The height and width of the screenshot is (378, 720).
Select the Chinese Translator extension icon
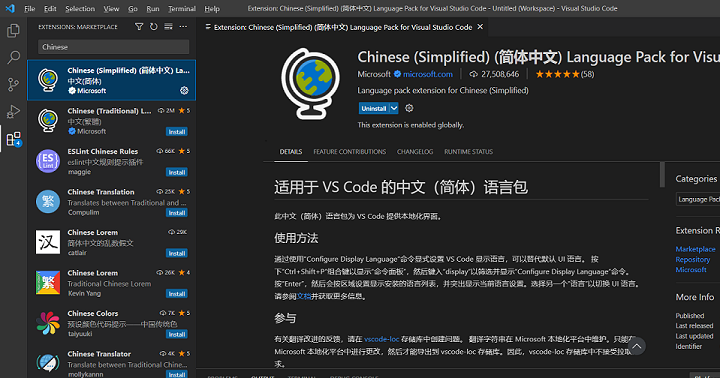click(x=48, y=363)
